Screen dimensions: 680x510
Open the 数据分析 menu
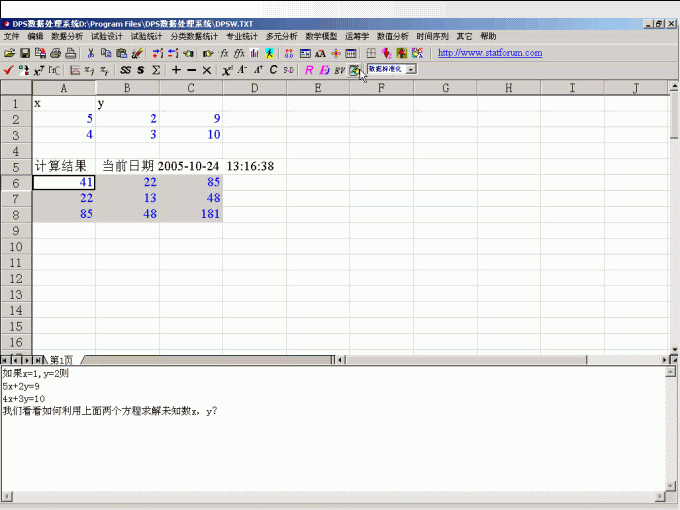point(67,36)
